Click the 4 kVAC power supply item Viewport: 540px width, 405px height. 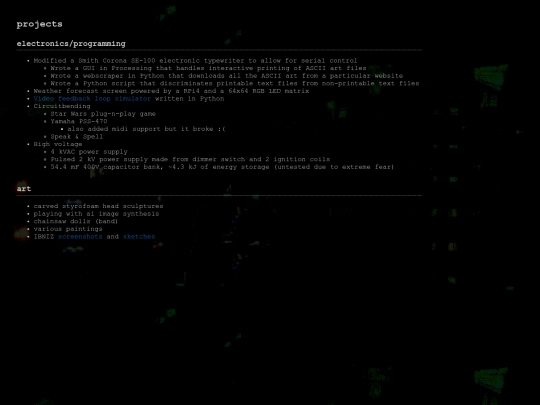click(89, 152)
